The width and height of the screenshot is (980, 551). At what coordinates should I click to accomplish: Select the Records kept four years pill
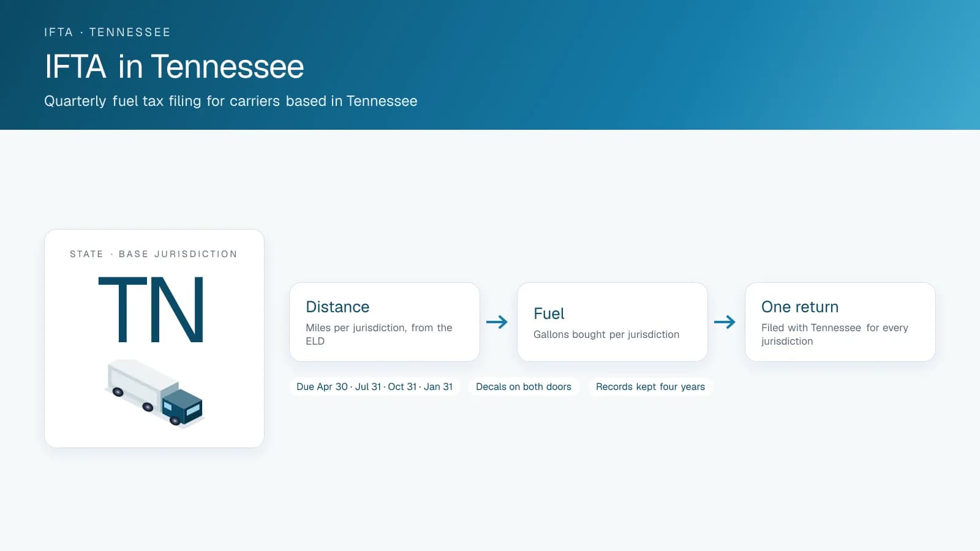pos(650,387)
